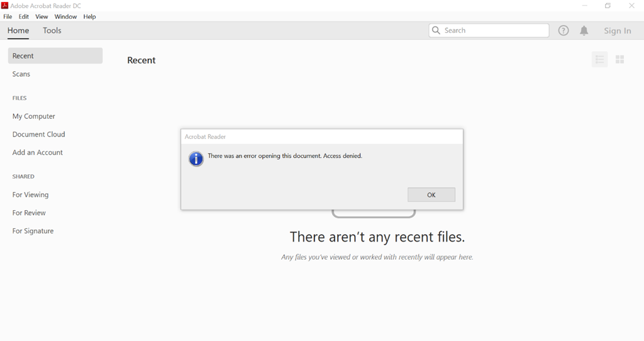Viewport: 644px width, 341px height.
Task: Click the help question mark icon
Action: pos(563,30)
